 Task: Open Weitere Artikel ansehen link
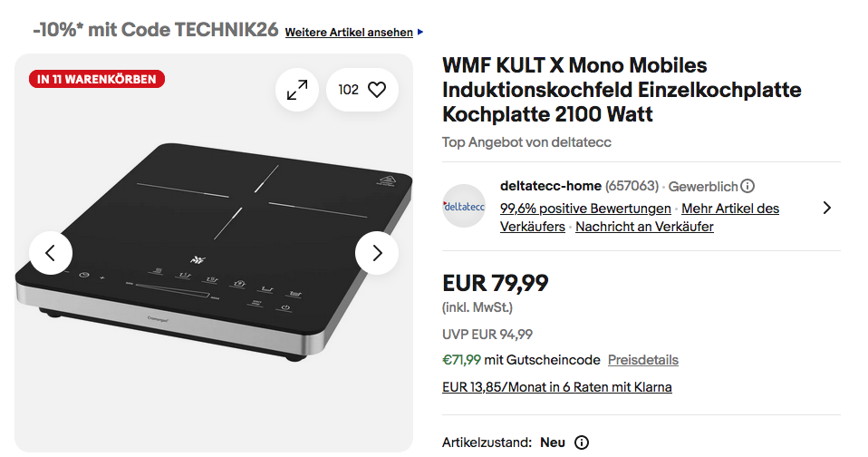(349, 33)
